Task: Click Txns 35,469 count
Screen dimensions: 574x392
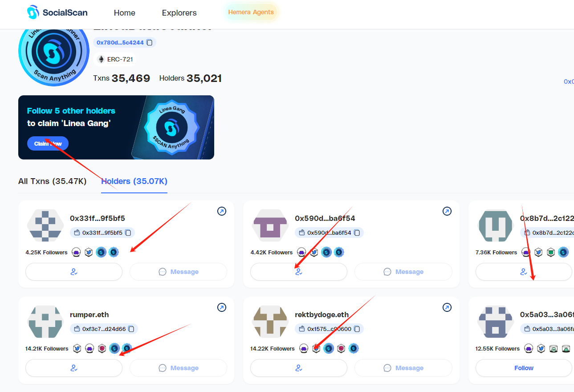Action: tap(122, 78)
